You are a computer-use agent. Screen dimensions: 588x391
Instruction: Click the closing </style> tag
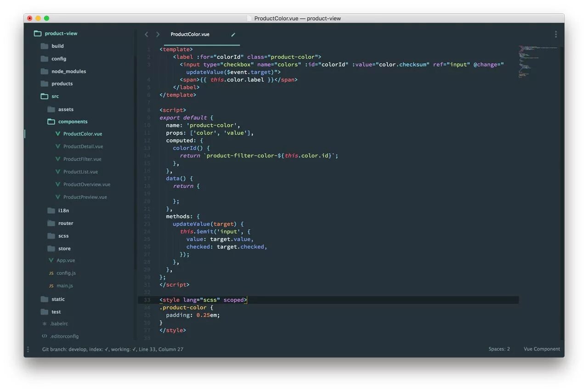pos(173,330)
